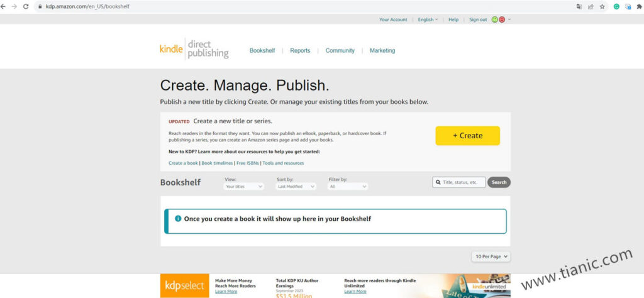Click the kdp select orange logo
The width and height of the screenshot is (644, 298).
pos(184,285)
